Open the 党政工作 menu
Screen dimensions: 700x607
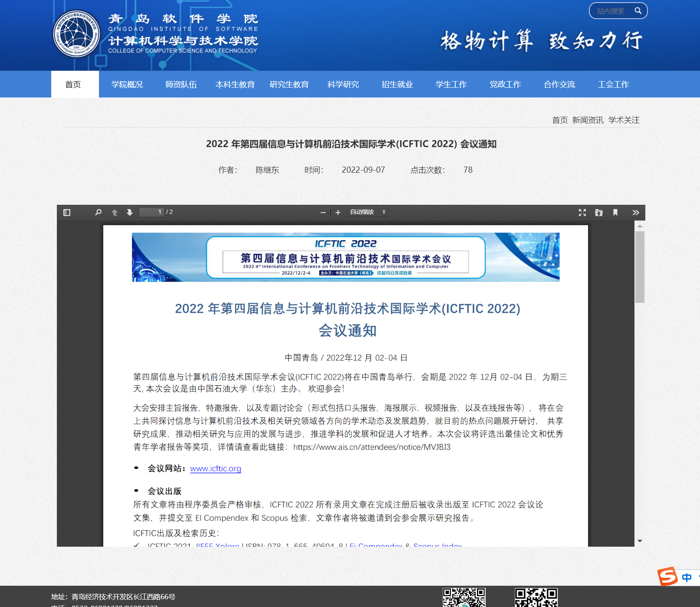(x=505, y=84)
